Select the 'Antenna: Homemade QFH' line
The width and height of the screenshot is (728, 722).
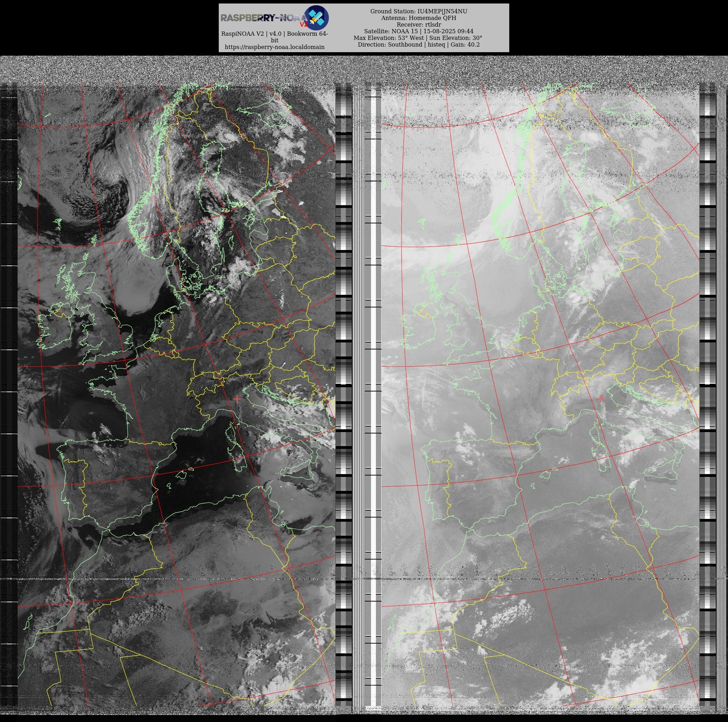coord(419,18)
